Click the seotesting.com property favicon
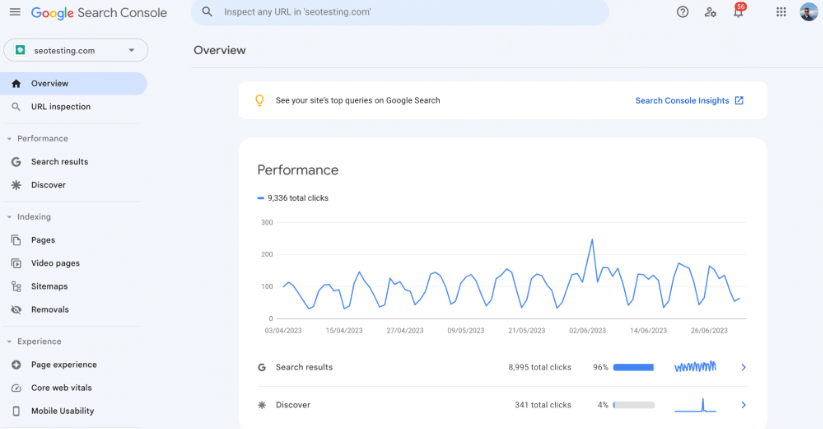823x429 pixels. [20, 50]
